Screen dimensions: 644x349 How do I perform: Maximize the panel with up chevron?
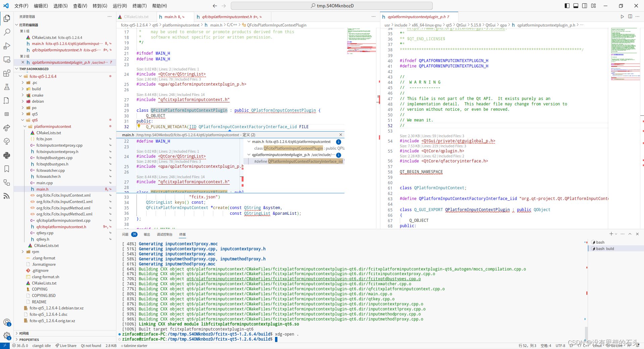point(630,234)
